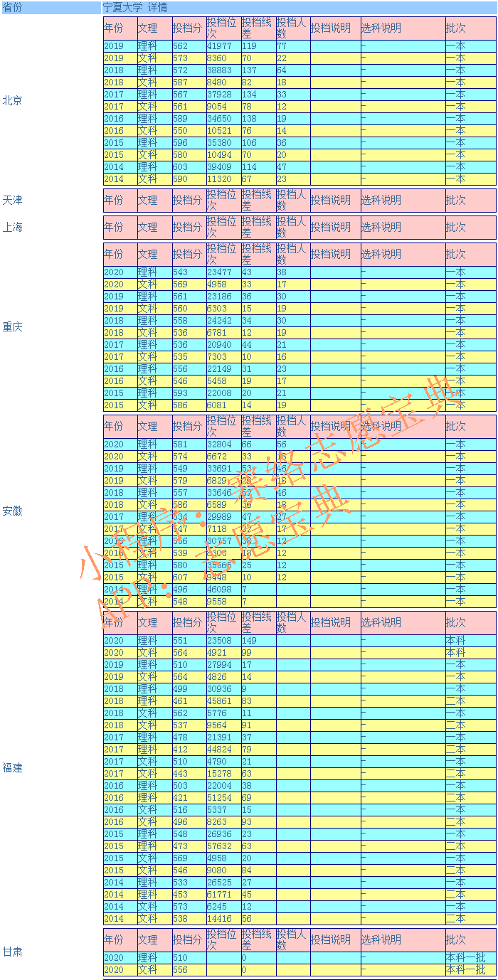
Task: Click the 9054 cell in Beijing table
Action: click(x=223, y=107)
